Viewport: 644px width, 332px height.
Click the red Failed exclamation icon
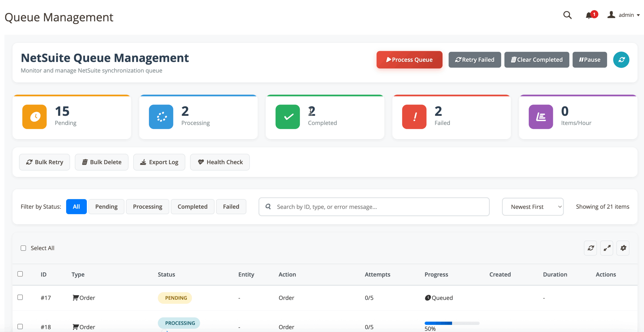pyautogui.click(x=414, y=117)
